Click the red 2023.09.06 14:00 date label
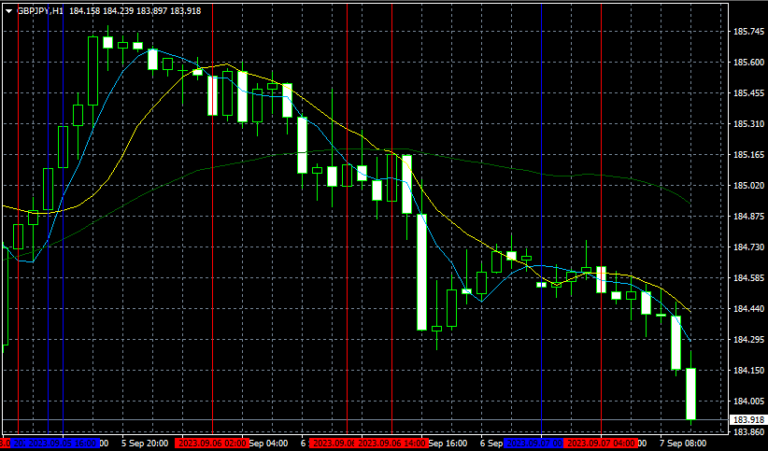Screen dimensions: 768x451 pos(392,443)
